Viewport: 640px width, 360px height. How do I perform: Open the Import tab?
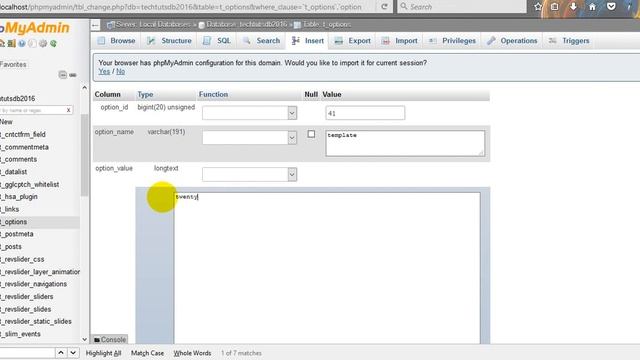(x=400, y=41)
